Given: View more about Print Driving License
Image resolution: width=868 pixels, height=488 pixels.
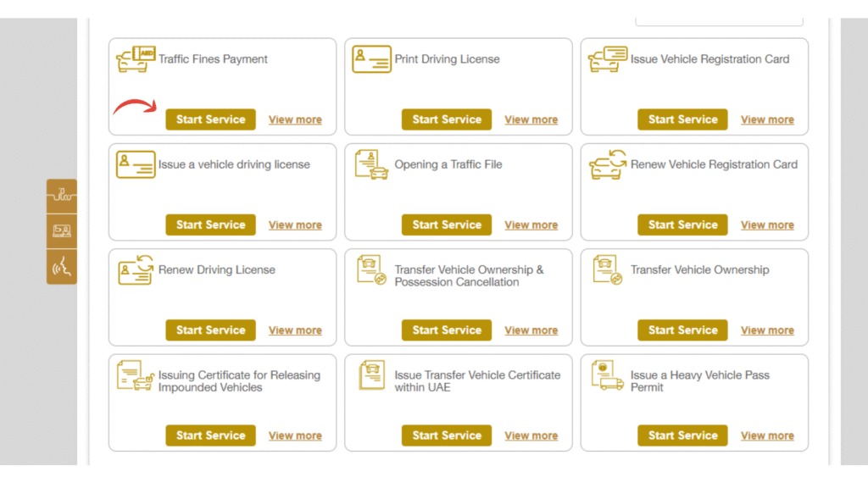Looking at the screenshot, I should [x=531, y=119].
